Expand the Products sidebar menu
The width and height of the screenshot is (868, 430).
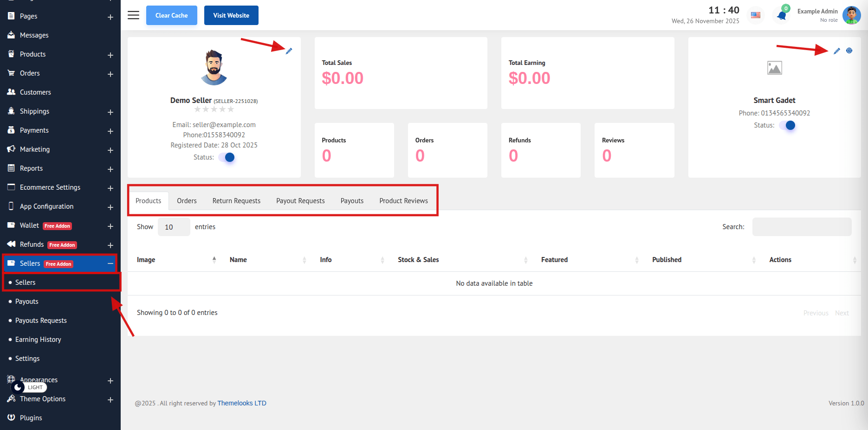(110, 55)
